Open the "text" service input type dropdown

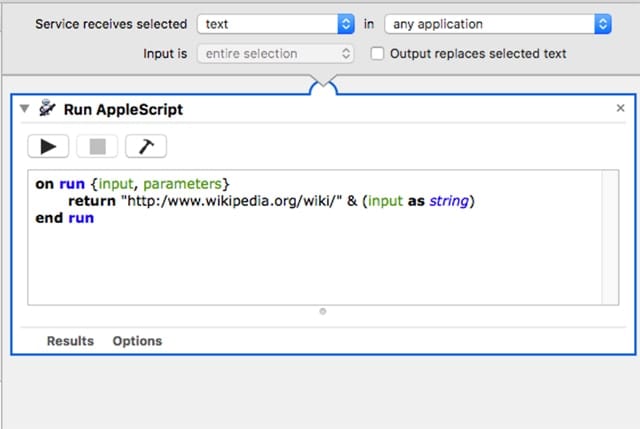pyautogui.click(x=276, y=23)
